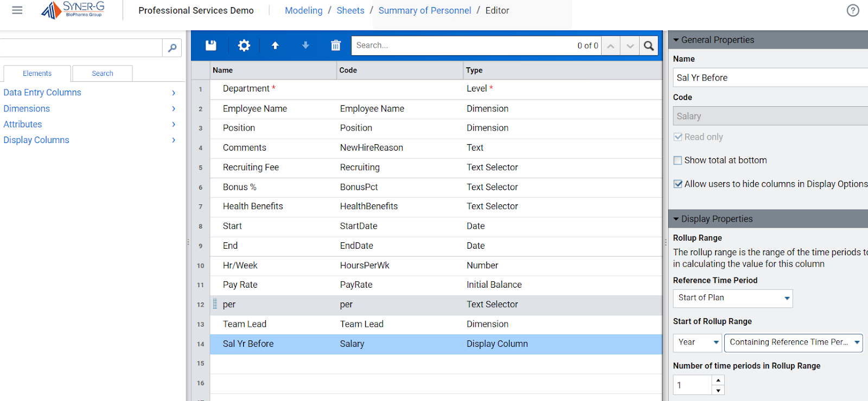Image resolution: width=868 pixels, height=401 pixels.
Task: Toggle the Read only checkbox
Action: (678, 137)
